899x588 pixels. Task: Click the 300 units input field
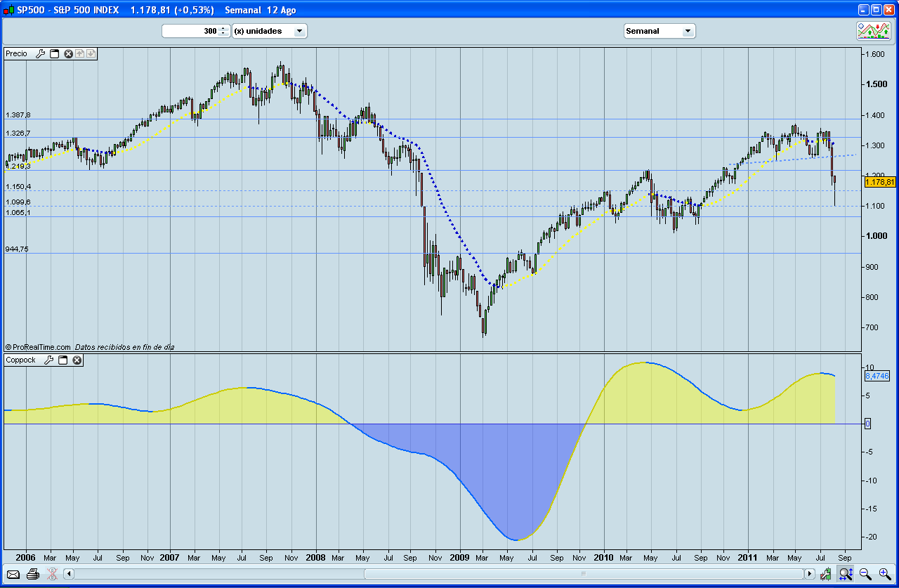(x=190, y=31)
